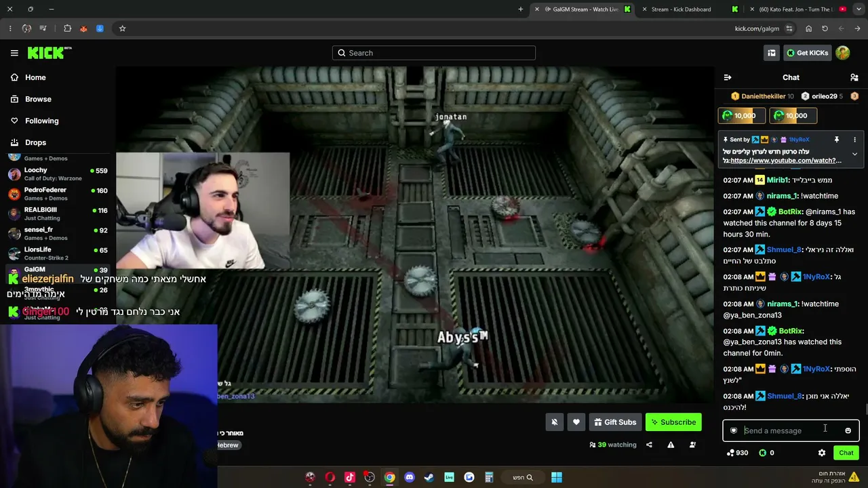The width and height of the screenshot is (868, 488).
Task: Share the stream
Action: pyautogui.click(x=649, y=445)
